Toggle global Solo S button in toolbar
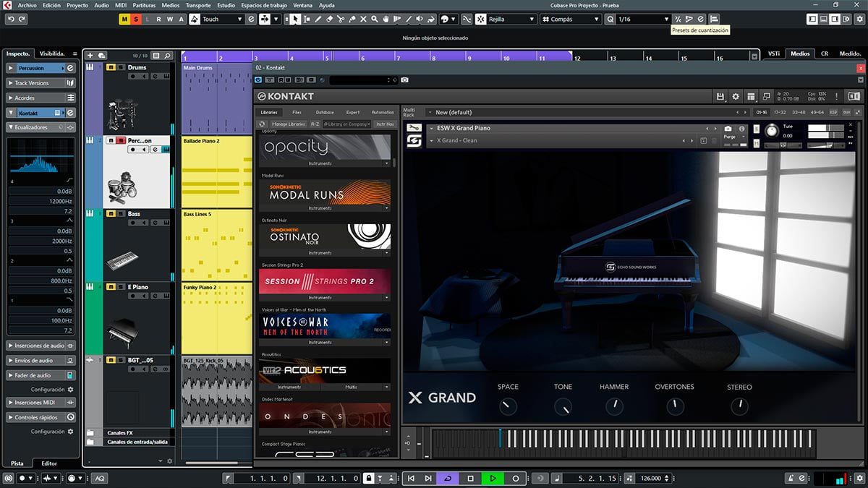The width and height of the screenshot is (868, 488). (135, 19)
